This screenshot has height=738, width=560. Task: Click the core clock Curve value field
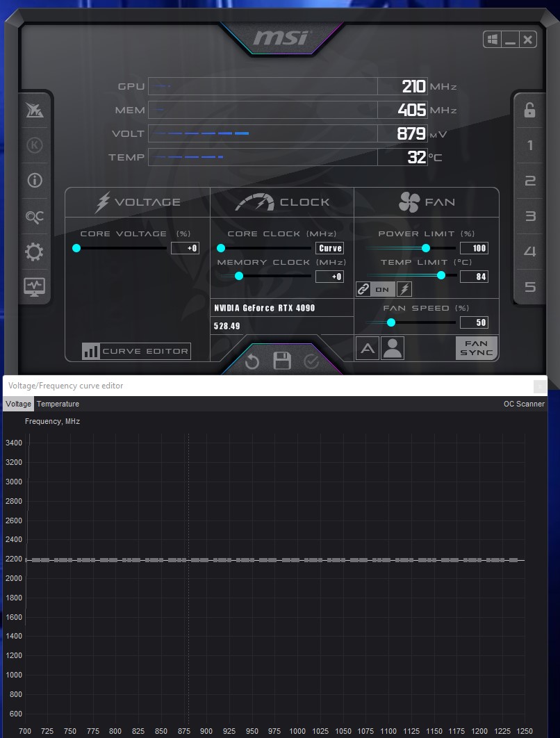(329, 248)
